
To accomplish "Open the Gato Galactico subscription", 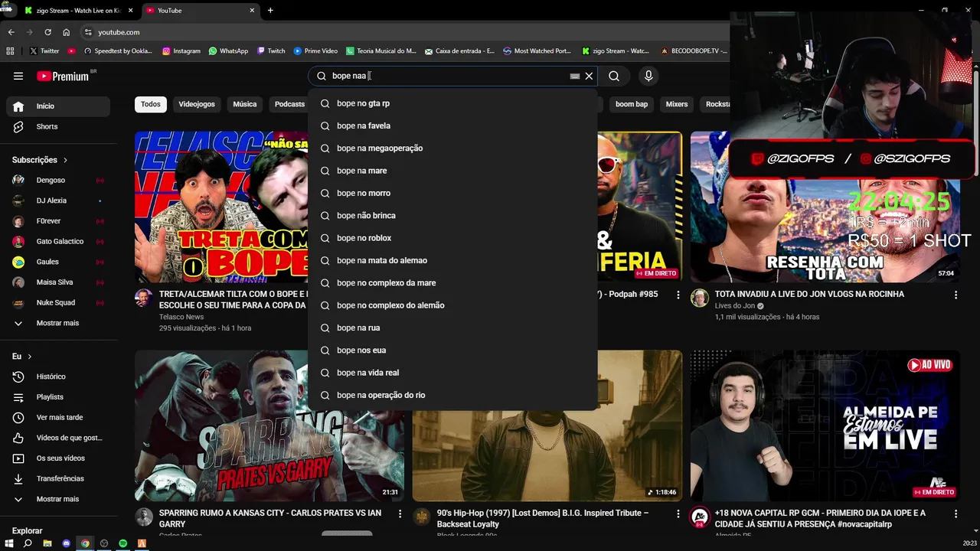I will coord(58,241).
